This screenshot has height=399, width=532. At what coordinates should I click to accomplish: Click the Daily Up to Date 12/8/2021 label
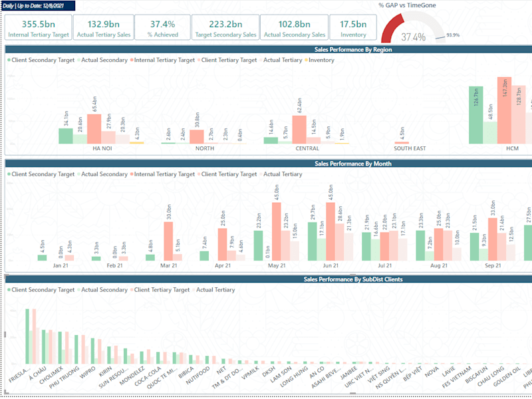(38, 6)
